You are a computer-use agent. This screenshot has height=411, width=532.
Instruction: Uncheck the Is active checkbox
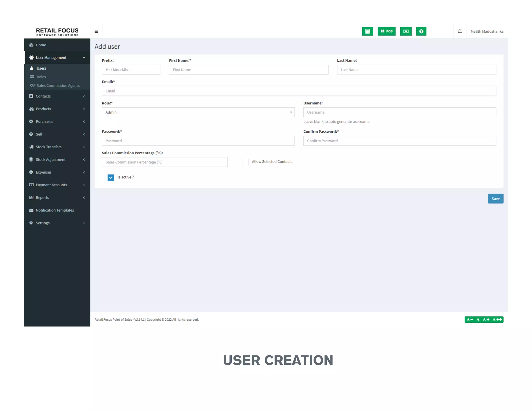[111, 177]
